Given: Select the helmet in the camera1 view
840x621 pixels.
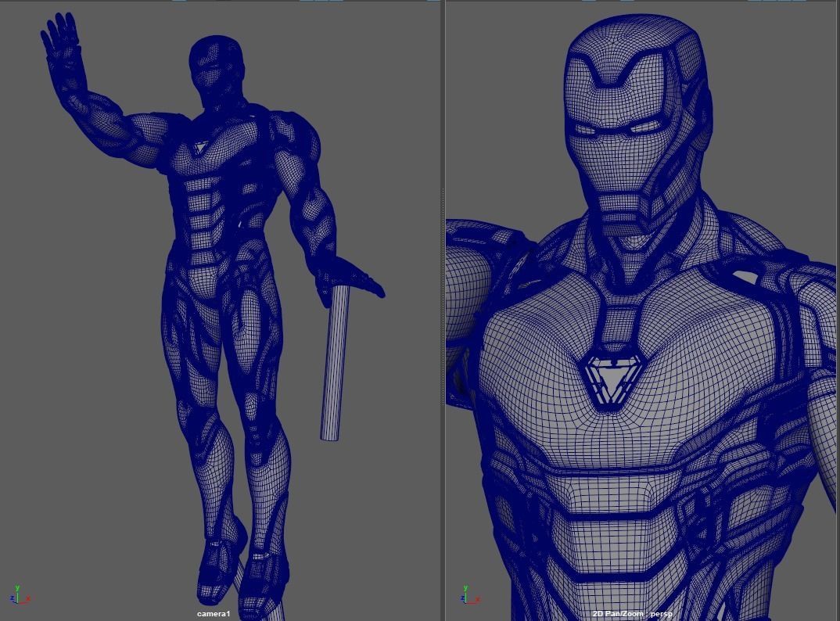Looking at the screenshot, I should click(x=215, y=70).
